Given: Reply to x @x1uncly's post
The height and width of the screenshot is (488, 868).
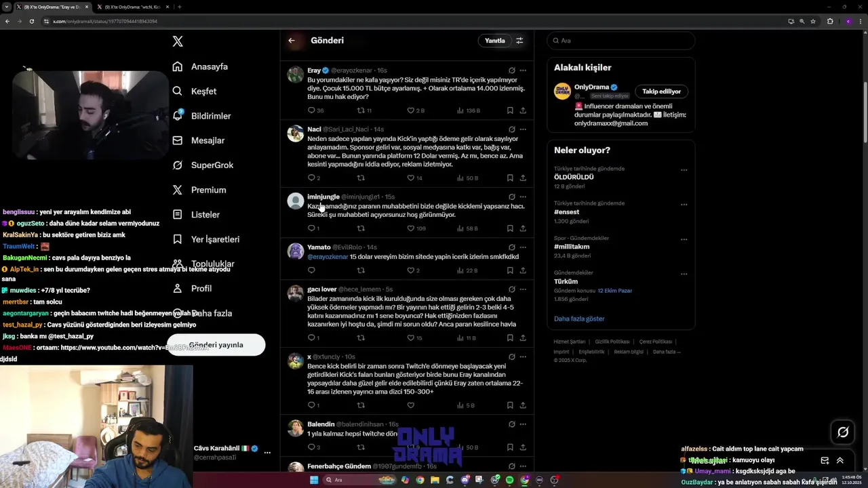Looking at the screenshot, I should pos(312,405).
